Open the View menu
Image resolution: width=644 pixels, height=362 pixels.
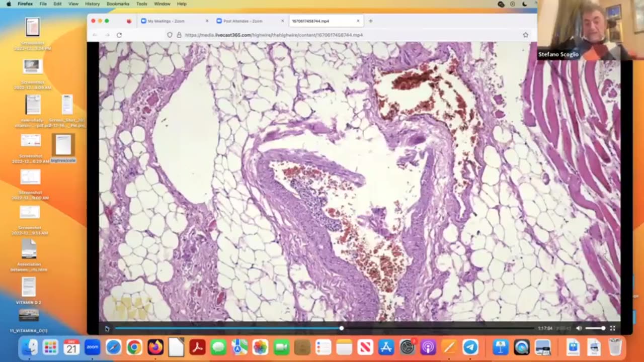point(73,4)
